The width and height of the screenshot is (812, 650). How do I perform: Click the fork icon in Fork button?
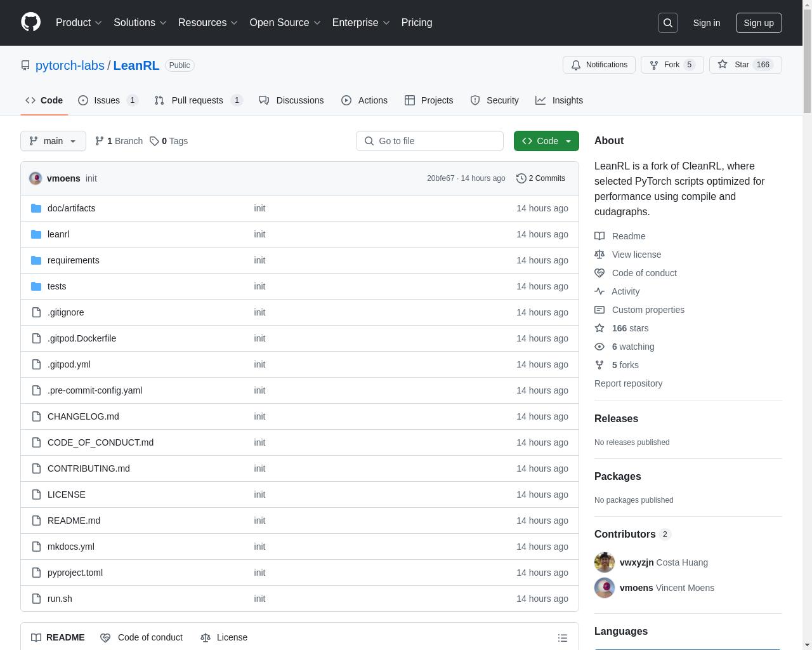(x=654, y=65)
